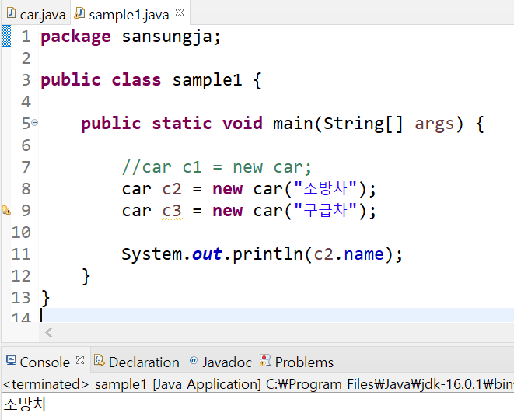The width and height of the screenshot is (514, 420).
Task: Click the commented line //car c1 = new car;
Action: (216, 167)
